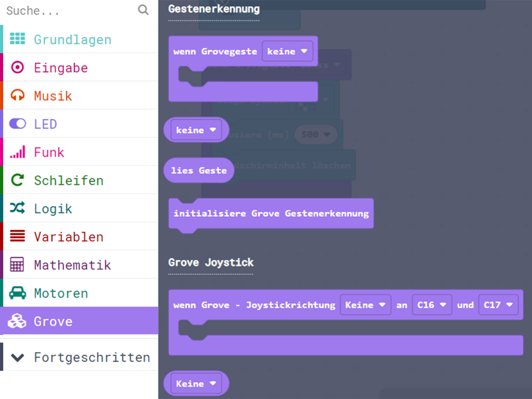
Task: Select the Grundlagen grid icon
Action: 17,39
